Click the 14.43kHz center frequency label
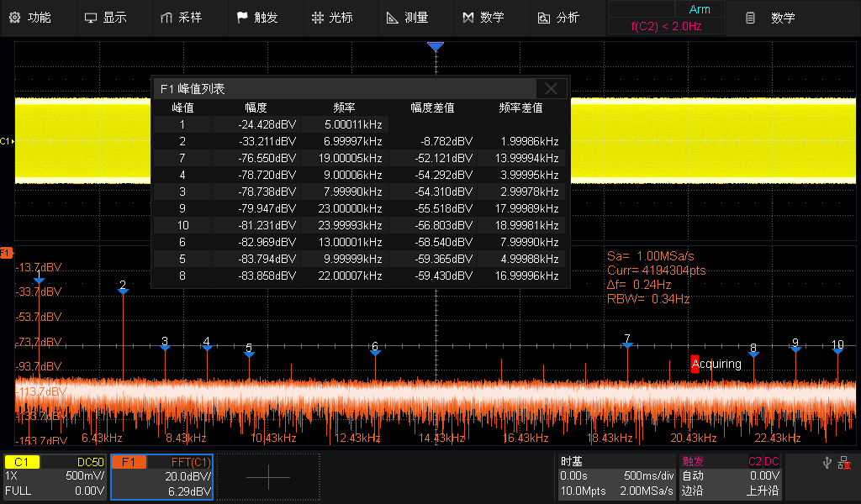 tap(441, 438)
